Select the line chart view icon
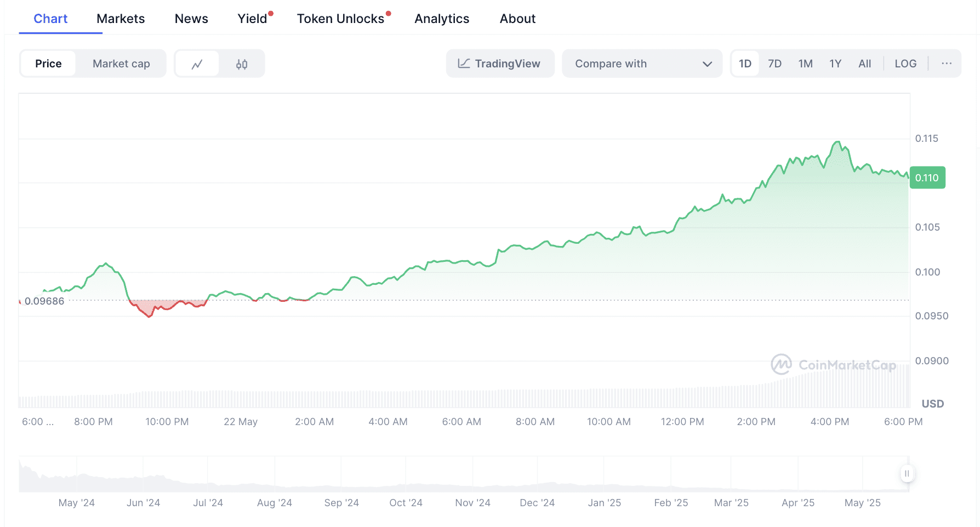980x527 pixels. [x=197, y=64]
